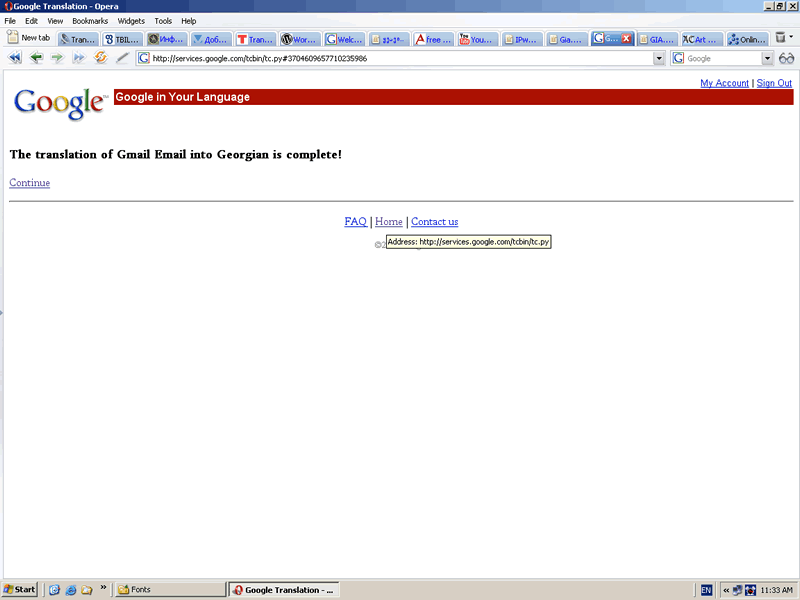Image resolution: width=800 pixels, height=600 pixels.
Task: Click into the Google search field
Action: [x=722, y=58]
